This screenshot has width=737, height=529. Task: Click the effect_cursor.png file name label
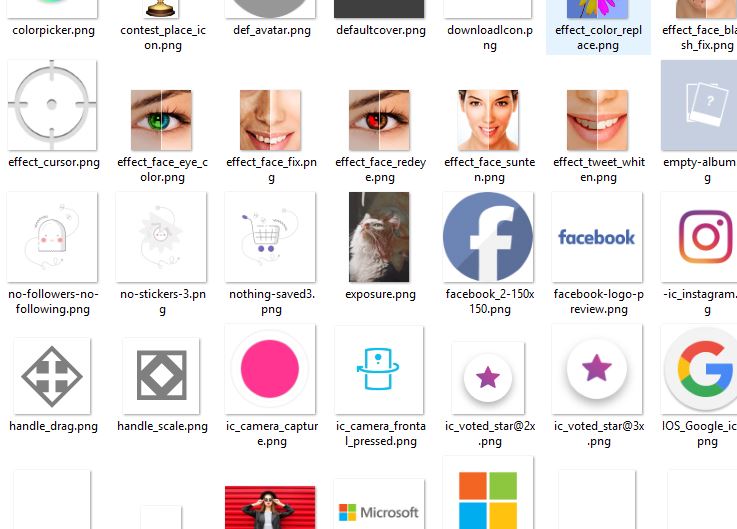tap(54, 162)
